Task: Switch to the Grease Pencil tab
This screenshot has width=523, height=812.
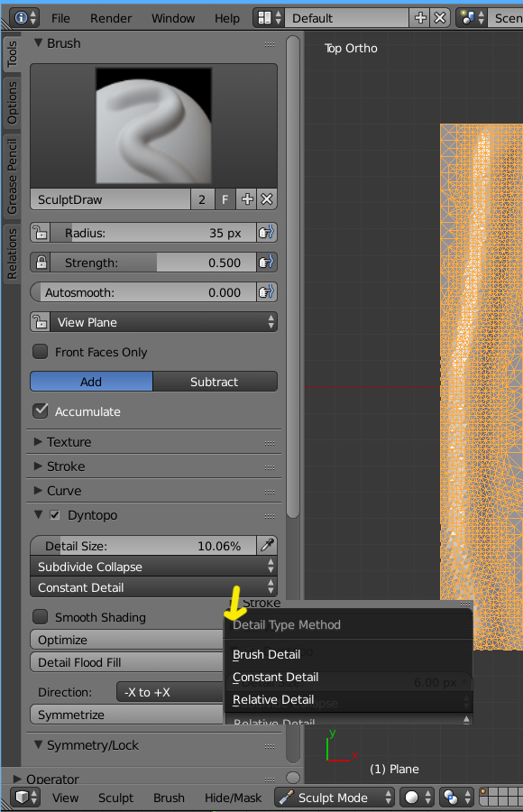Action: tap(12, 177)
